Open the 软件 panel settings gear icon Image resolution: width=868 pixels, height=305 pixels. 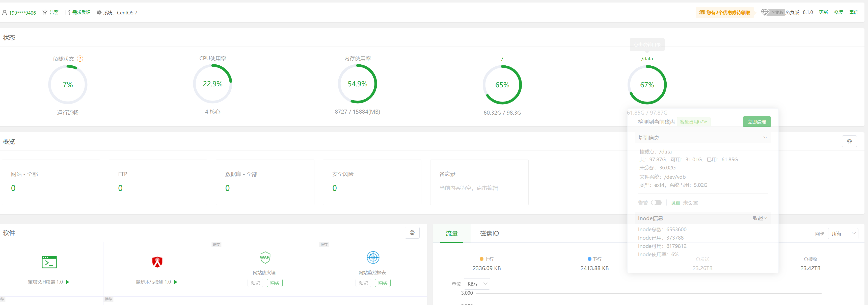point(412,233)
